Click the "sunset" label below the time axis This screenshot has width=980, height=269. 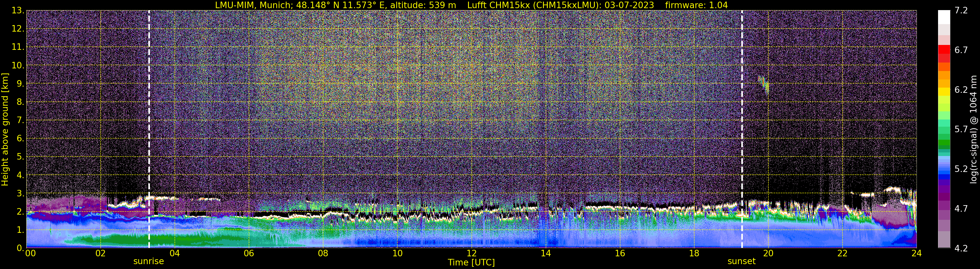click(x=742, y=262)
